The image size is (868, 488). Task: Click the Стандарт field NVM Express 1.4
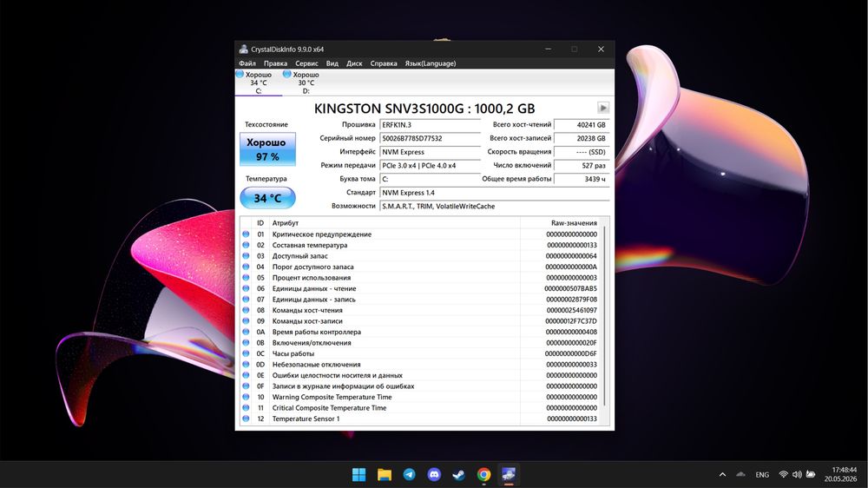(495, 193)
